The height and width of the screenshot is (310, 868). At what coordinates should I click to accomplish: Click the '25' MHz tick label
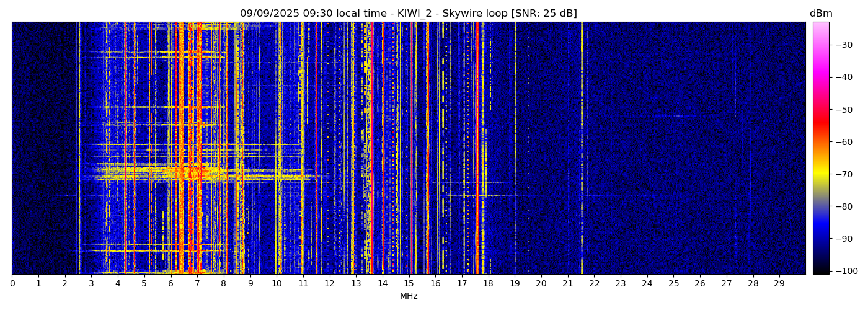coord(673,283)
